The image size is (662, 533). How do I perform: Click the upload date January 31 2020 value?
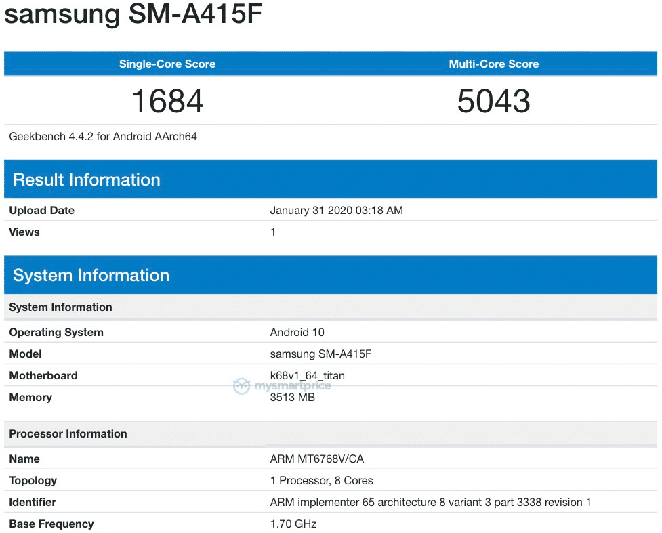coord(336,211)
